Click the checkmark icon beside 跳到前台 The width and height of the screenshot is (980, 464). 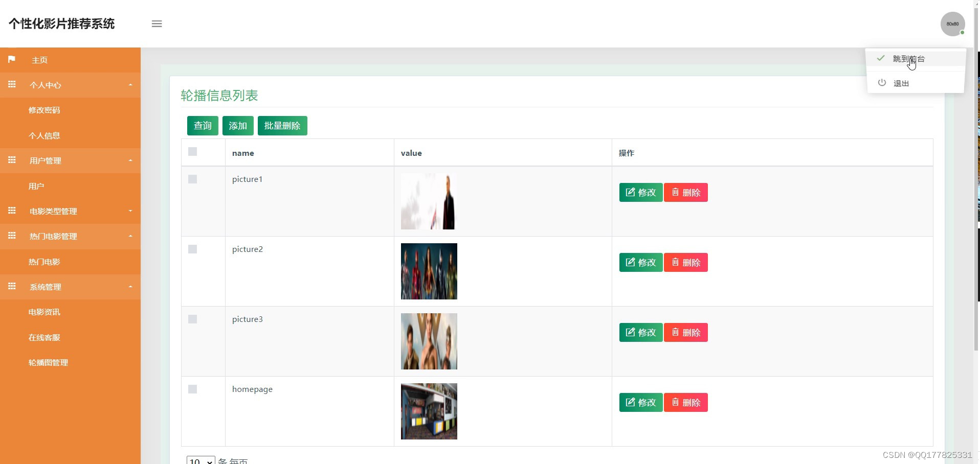pos(880,58)
